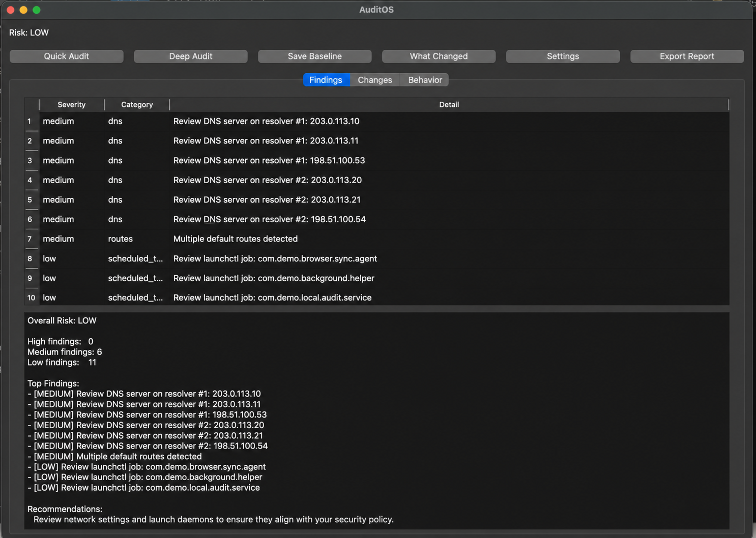Export the audit report
The image size is (756, 538).
pyautogui.click(x=687, y=56)
